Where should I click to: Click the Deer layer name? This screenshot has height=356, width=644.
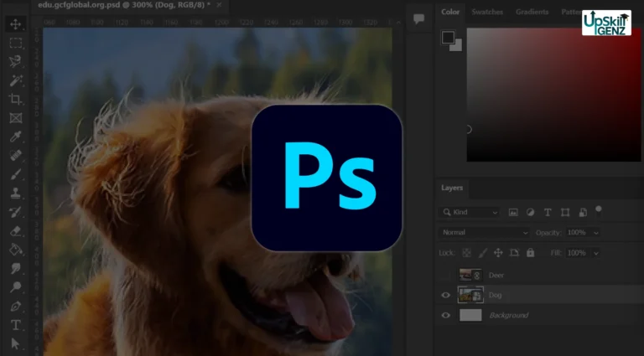(496, 276)
